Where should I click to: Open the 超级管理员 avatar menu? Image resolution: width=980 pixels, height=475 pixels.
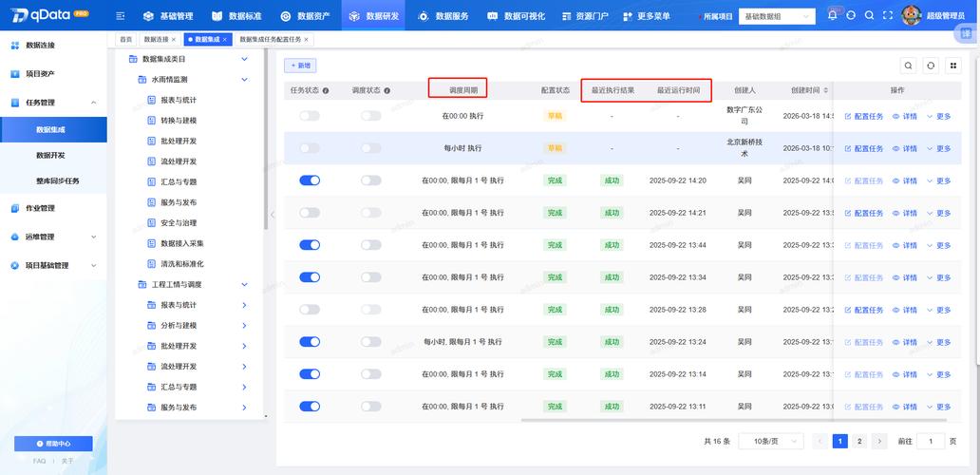point(912,15)
